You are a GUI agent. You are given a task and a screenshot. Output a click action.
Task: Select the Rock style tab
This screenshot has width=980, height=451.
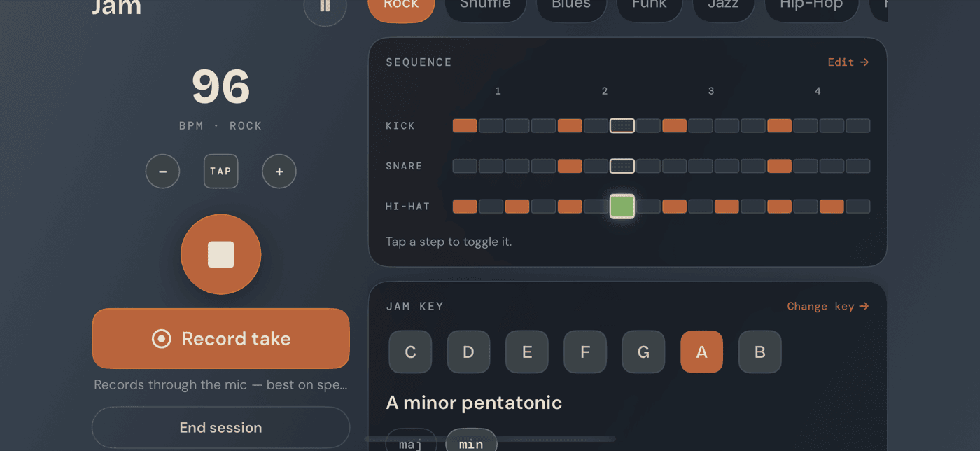pos(401,7)
